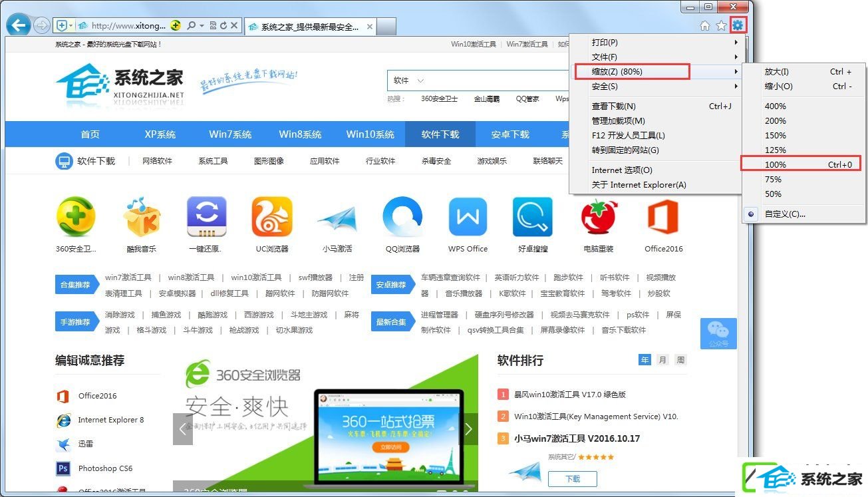Click the carousel next arrow
The height and width of the screenshot is (497, 868).
[x=468, y=429]
